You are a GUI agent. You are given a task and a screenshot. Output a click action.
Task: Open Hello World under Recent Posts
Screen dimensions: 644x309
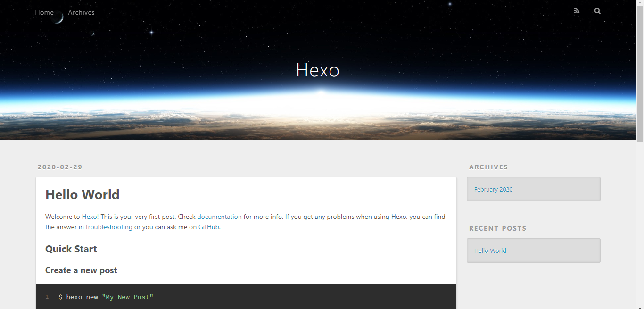(x=490, y=251)
